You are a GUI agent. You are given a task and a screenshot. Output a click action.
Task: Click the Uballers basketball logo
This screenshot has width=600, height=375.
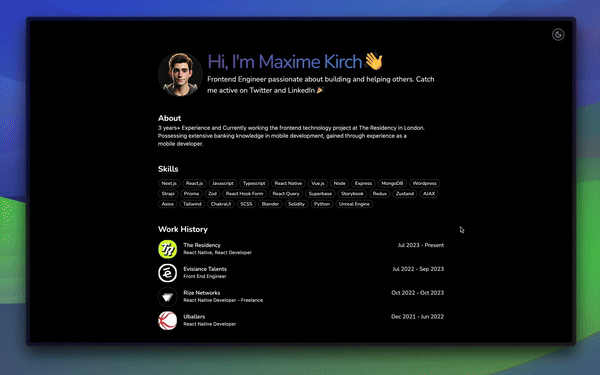click(168, 321)
